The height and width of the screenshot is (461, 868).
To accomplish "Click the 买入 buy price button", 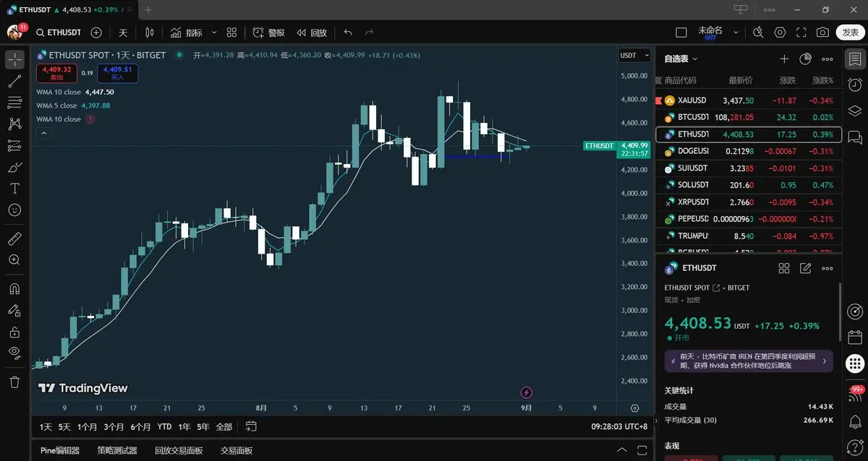I will (x=117, y=73).
